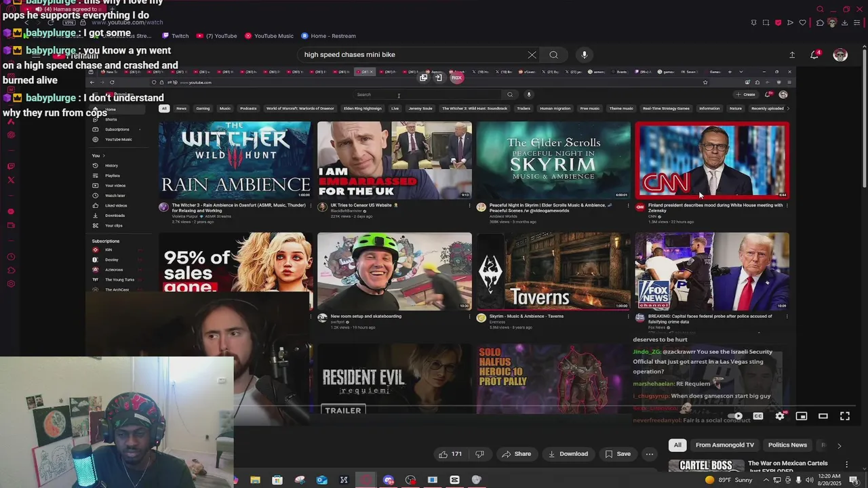Expand the You section in the streamed sidebar
Viewport: 868px width, 488px height.
(x=98, y=156)
